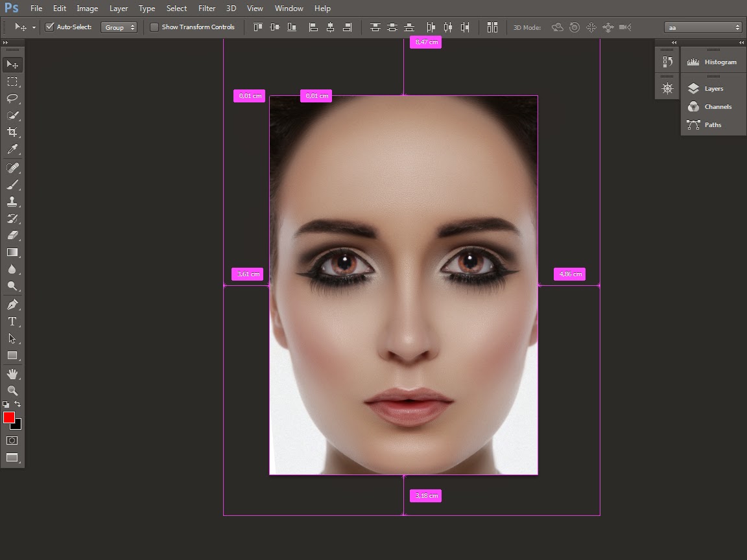Image resolution: width=747 pixels, height=560 pixels.
Task: Enable Show Transform Controls checkbox
Action: pos(154,27)
